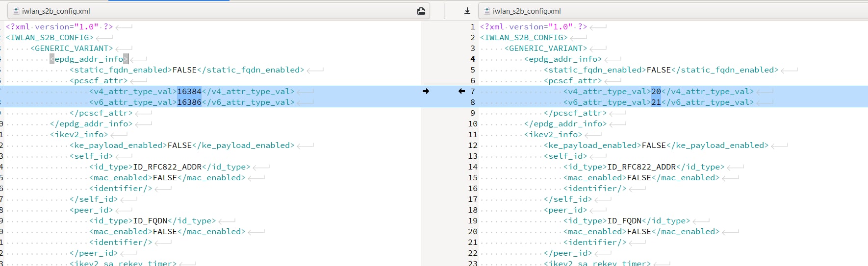Click the download-arrow save icon for the right pane
This screenshot has height=266, width=868.
coord(467,11)
